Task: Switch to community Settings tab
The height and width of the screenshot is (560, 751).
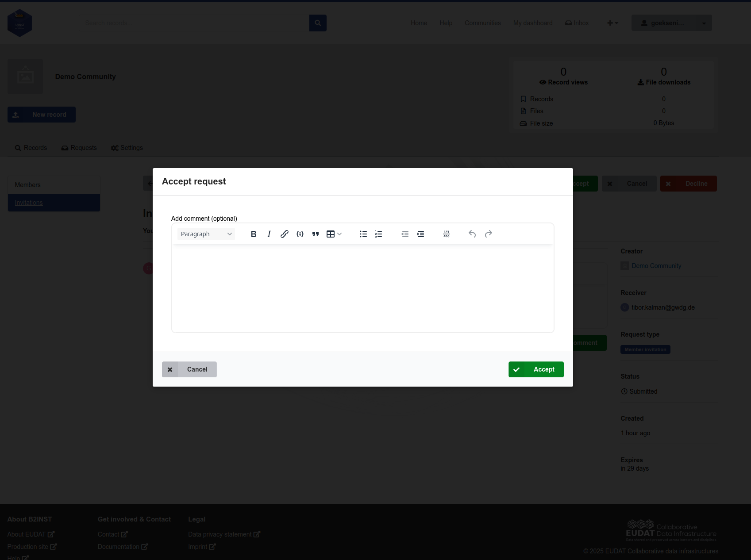Action: [127, 148]
